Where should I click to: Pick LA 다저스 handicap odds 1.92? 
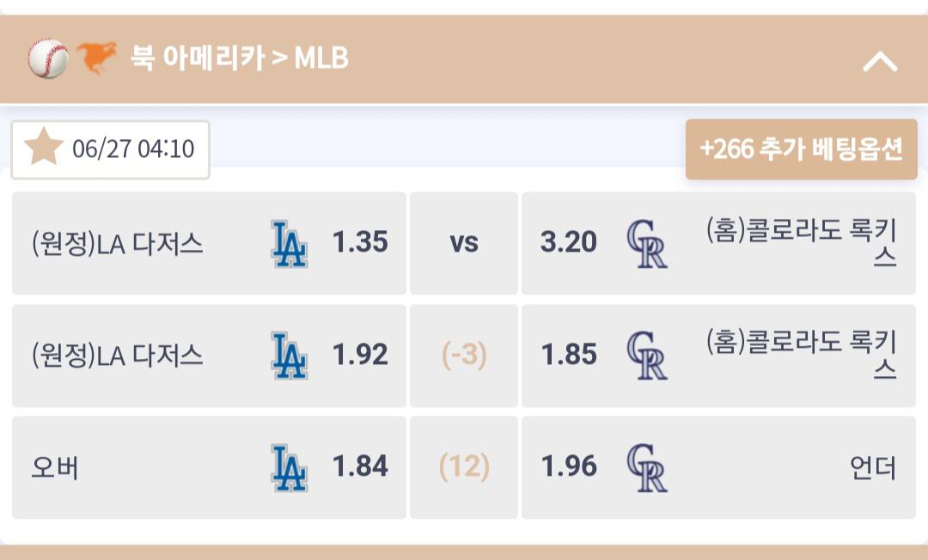point(209,356)
